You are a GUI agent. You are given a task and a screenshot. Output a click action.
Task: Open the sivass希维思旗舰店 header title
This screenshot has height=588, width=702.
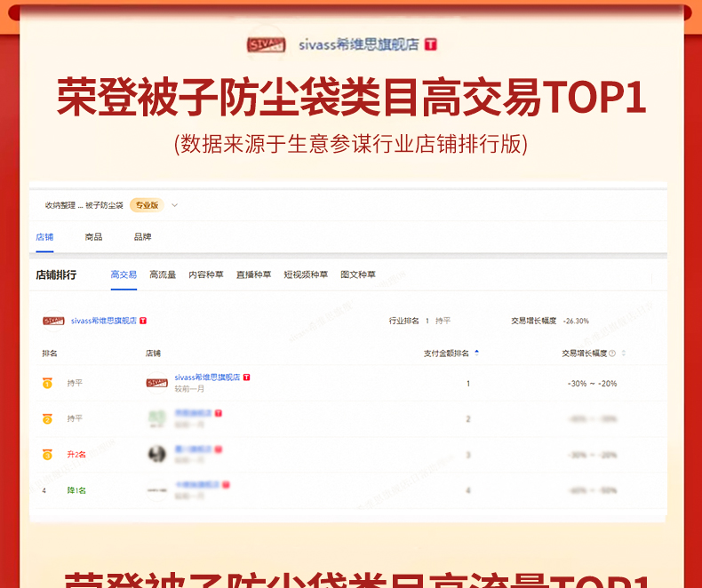[x=359, y=44]
